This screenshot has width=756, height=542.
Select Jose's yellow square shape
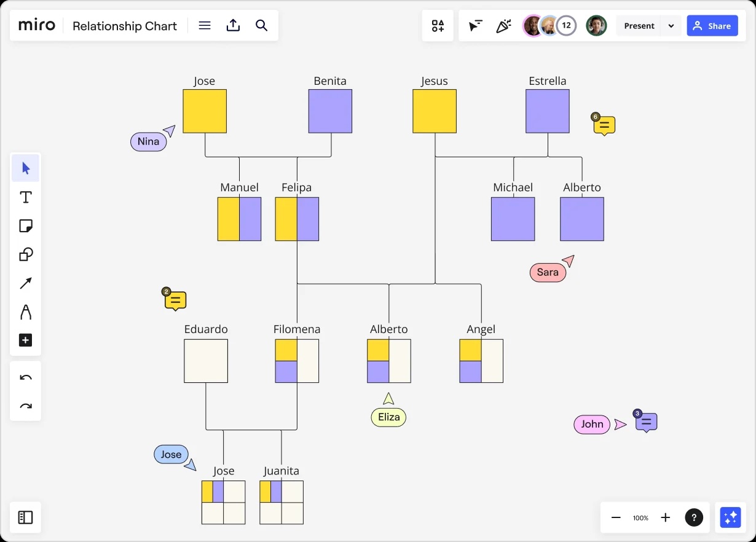[x=205, y=111]
